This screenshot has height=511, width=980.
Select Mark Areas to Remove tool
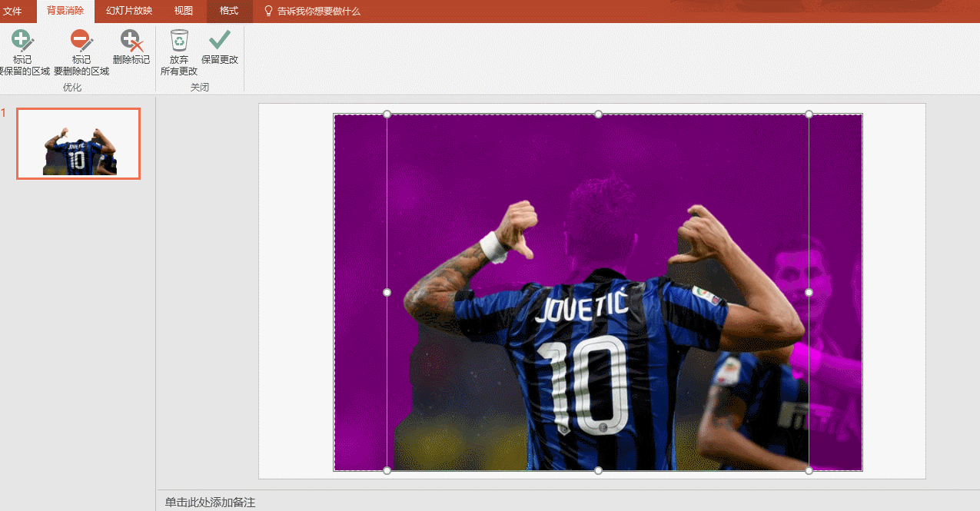tap(81, 52)
